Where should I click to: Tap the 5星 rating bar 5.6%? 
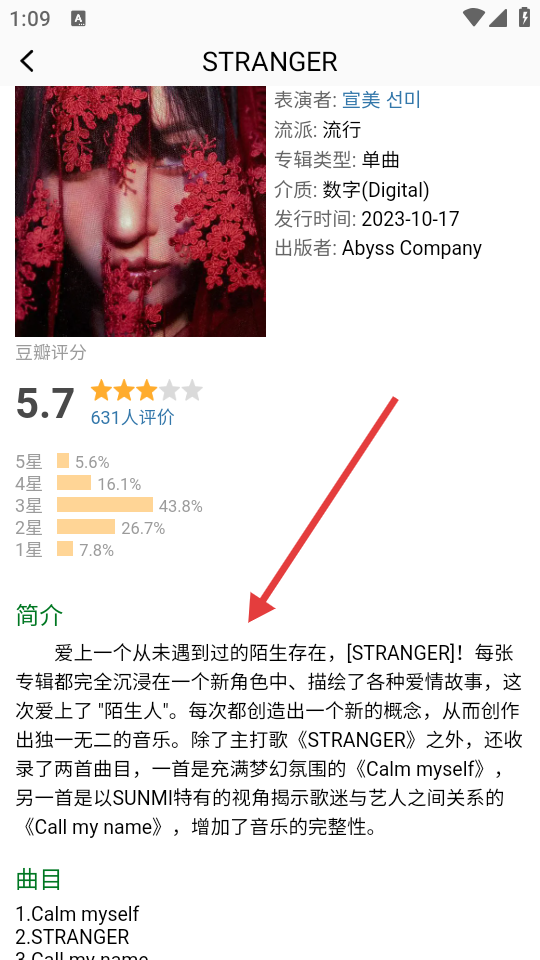62,461
